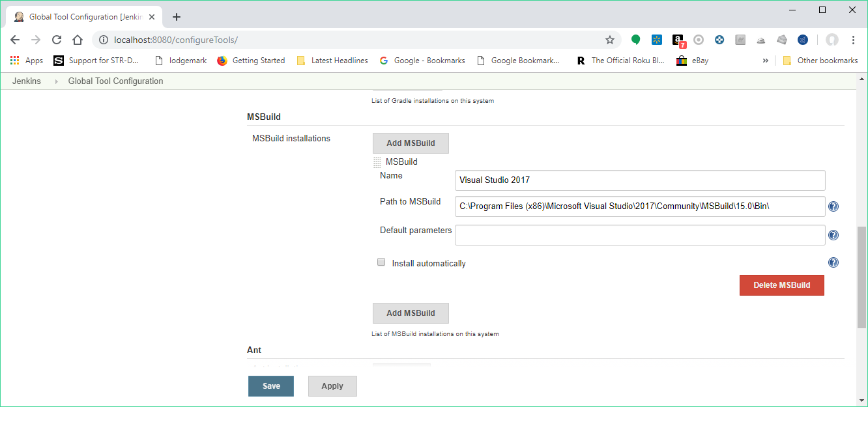Show help for Install automatically
The image size is (868, 422).
[x=833, y=262]
